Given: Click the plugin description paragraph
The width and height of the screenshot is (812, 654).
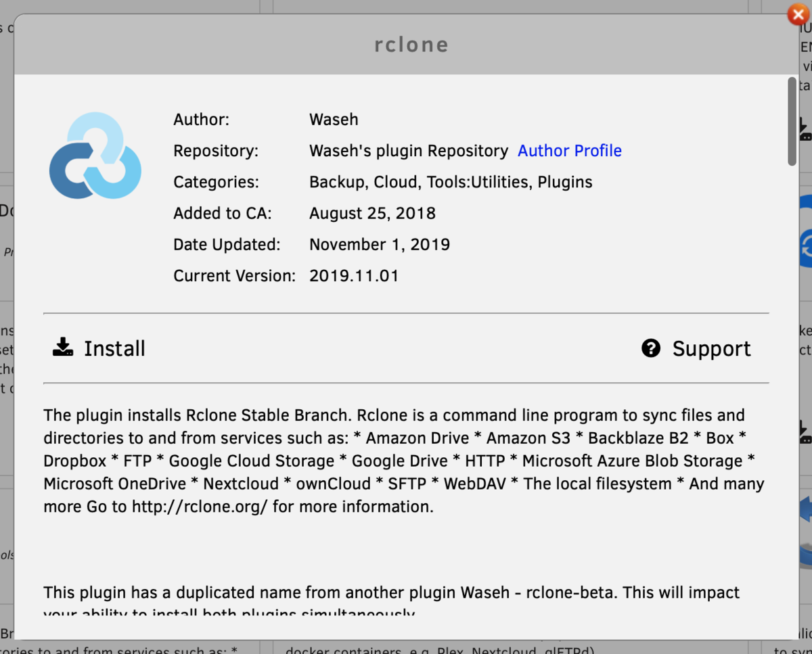Looking at the screenshot, I should click(404, 461).
